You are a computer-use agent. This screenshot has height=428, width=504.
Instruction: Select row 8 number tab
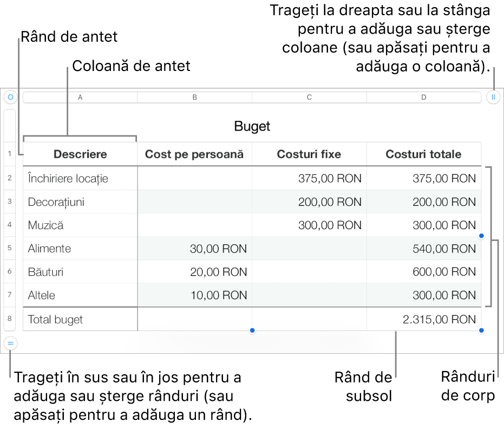10,319
